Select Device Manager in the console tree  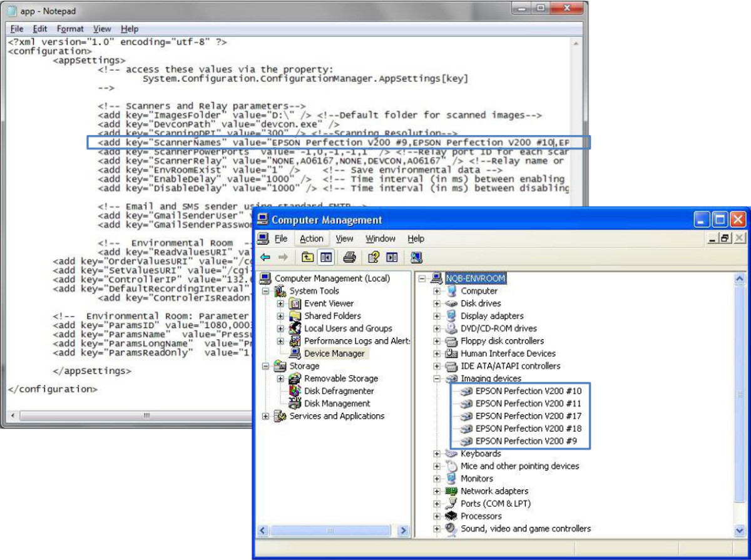334,354
